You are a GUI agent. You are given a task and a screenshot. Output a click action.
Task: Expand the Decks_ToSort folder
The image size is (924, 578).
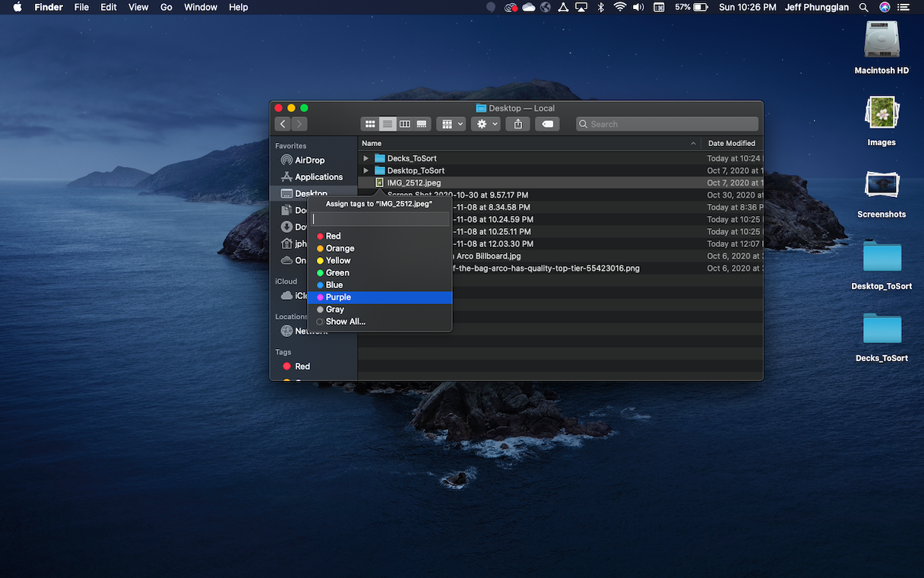click(x=365, y=158)
